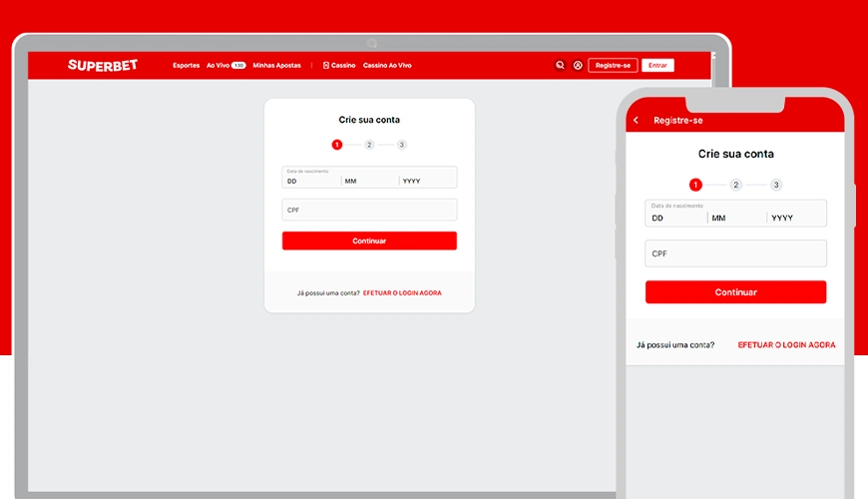Click the CPF field in the laptop form
Image resolution: width=868 pixels, height=499 pixels.
369,210
